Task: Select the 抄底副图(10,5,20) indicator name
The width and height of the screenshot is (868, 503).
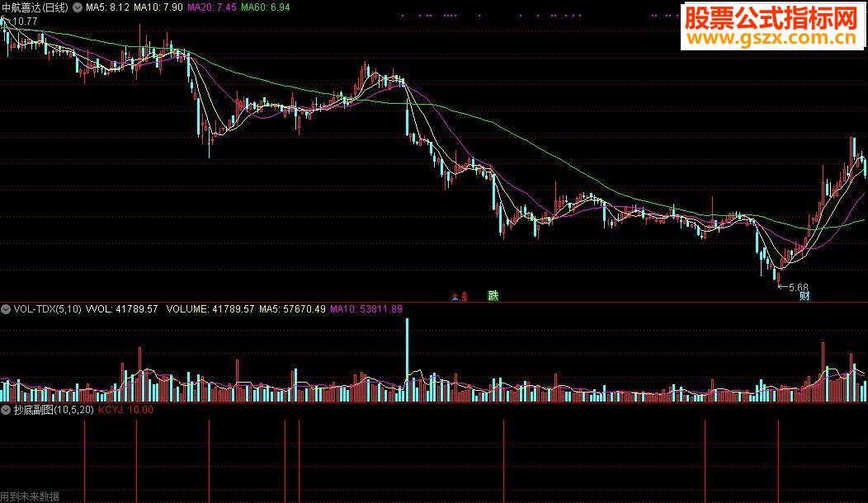Action: [54, 410]
